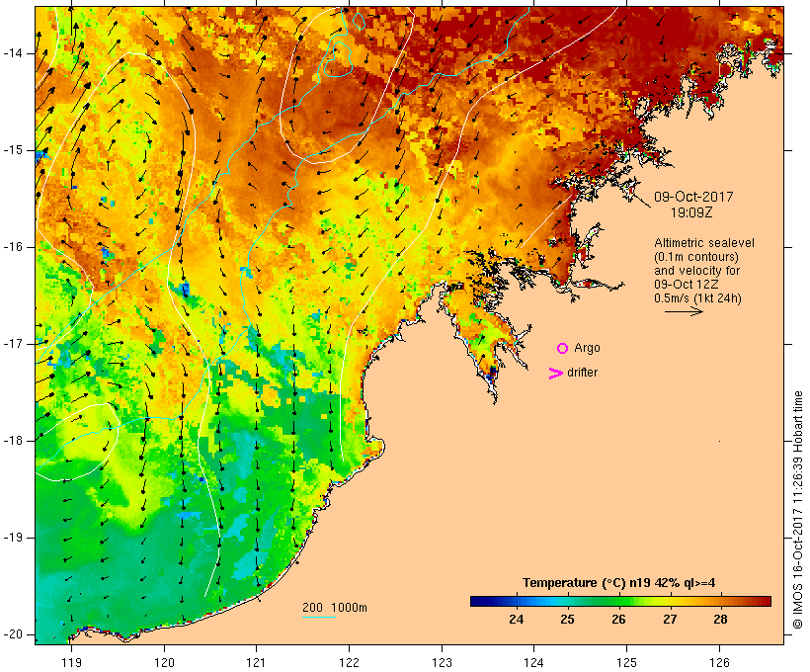Click the 'Argo' legend label

coord(588,349)
